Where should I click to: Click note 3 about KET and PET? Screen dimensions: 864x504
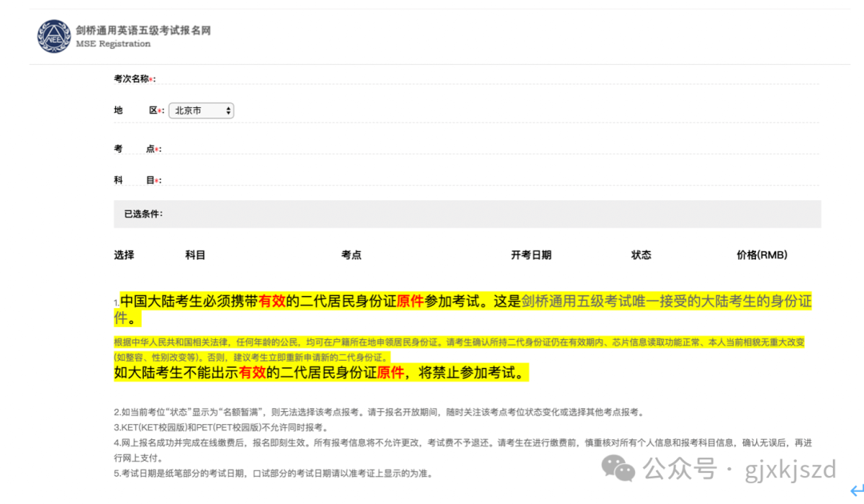pyautogui.click(x=222, y=427)
